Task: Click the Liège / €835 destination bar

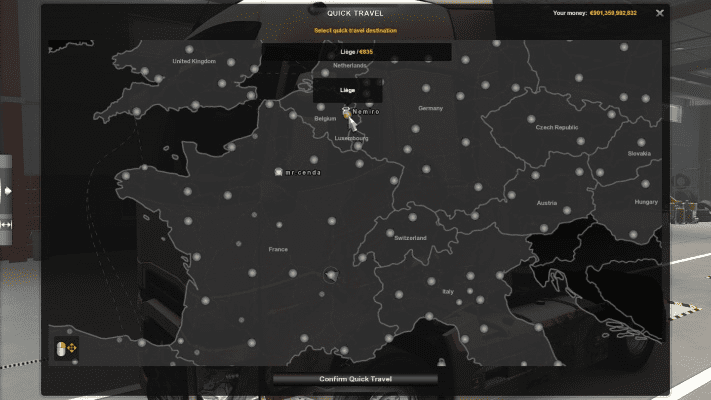Action: [355, 51]
